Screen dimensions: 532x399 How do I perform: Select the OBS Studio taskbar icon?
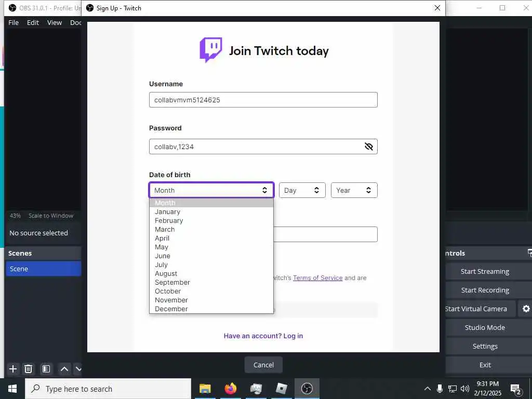307,389
